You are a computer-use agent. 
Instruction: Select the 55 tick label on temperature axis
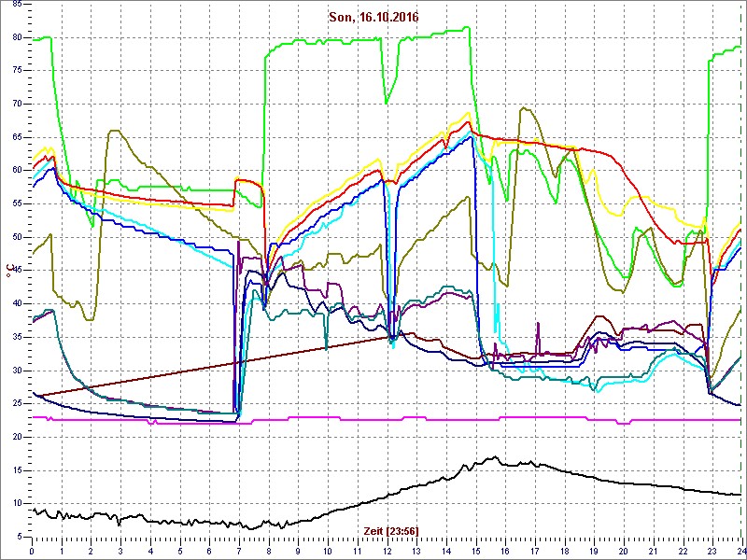point(16,203)
